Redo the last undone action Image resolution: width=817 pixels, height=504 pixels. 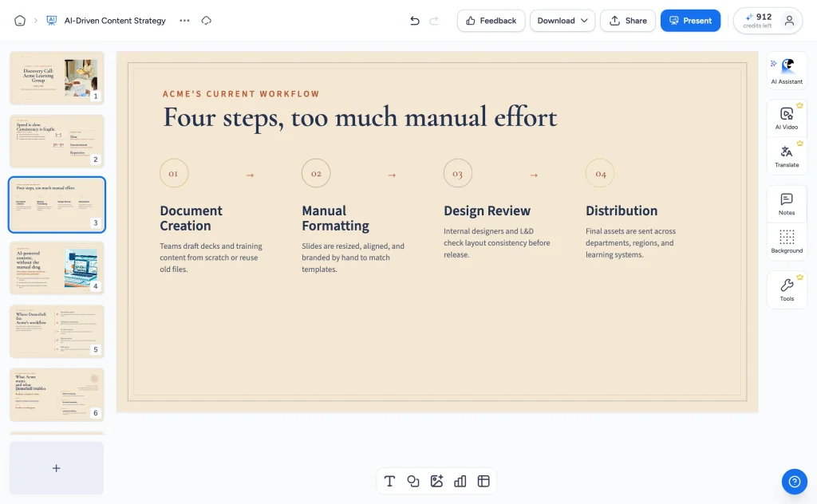pyautogui.click(x=434, y=21)
